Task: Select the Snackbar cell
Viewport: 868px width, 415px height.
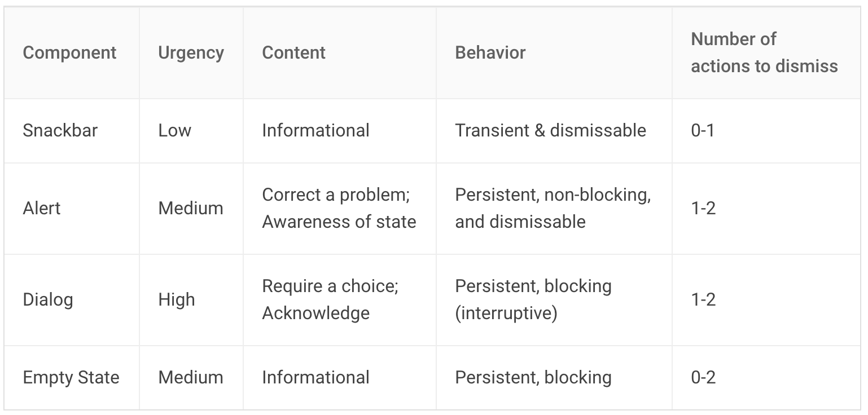Action: [x=60, y=130]
